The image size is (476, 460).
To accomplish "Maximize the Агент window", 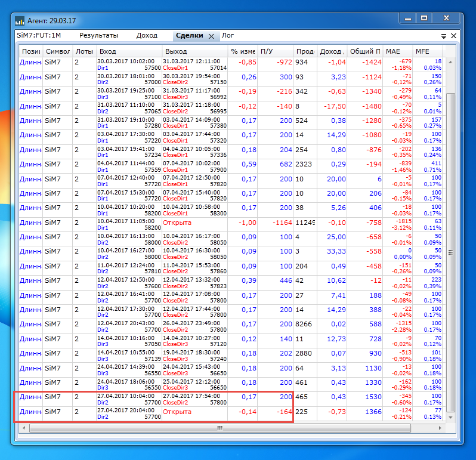I will (x=424, y=18).
